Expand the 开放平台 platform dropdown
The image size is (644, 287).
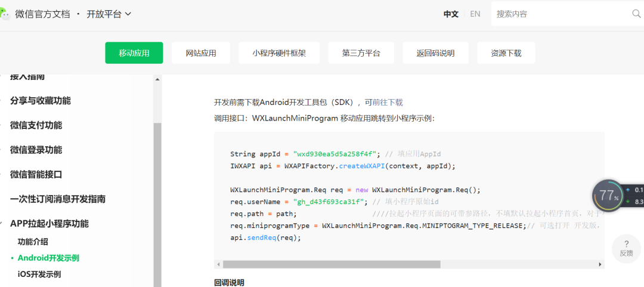pyautogui.click(x=109, y=14)
